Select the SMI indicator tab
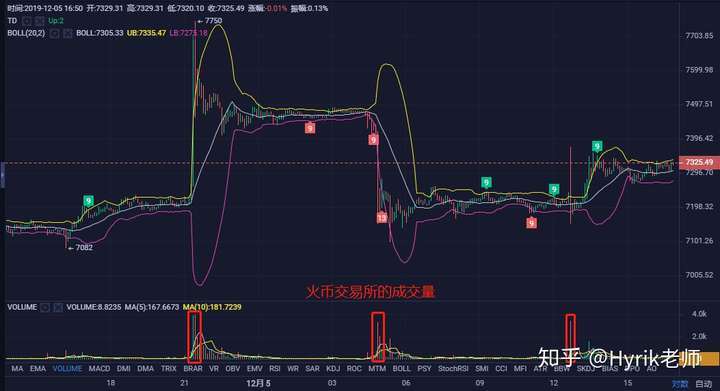Viewport: 720px width, 391px height. (482, 369)
